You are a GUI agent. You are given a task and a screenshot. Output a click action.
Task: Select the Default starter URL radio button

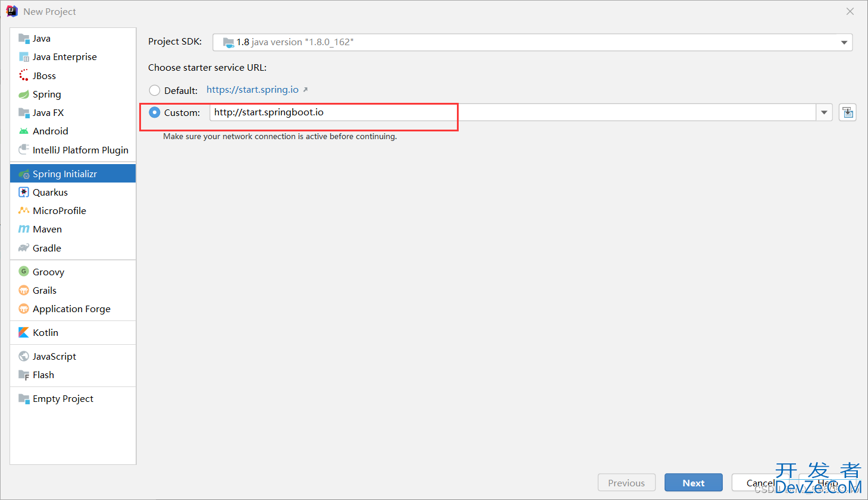click(155, 90)
